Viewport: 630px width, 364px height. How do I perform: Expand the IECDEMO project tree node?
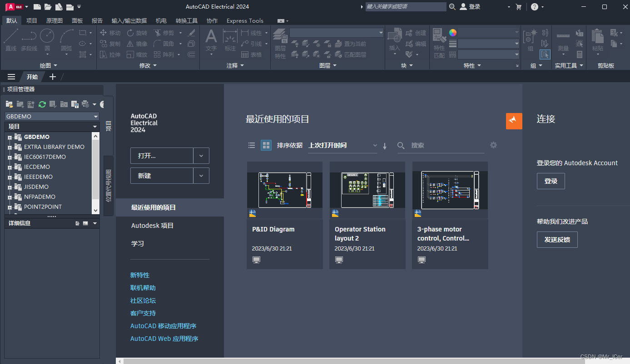9,167
